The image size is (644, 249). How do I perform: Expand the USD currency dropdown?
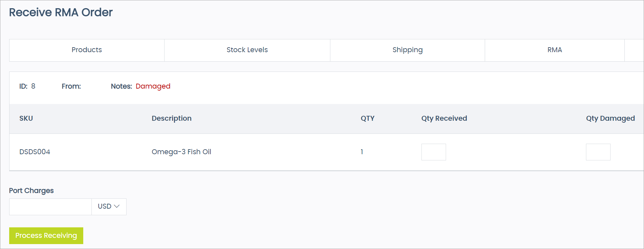pos(109,207)
